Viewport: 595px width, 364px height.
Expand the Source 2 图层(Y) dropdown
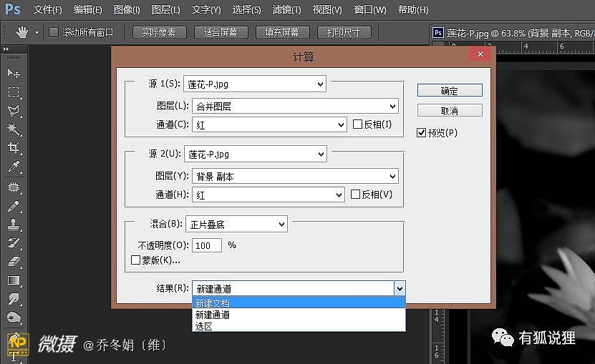point(295,176)
